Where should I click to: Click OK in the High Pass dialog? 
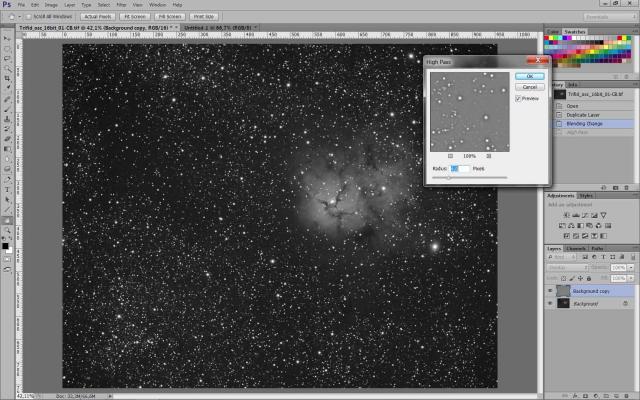529,76
